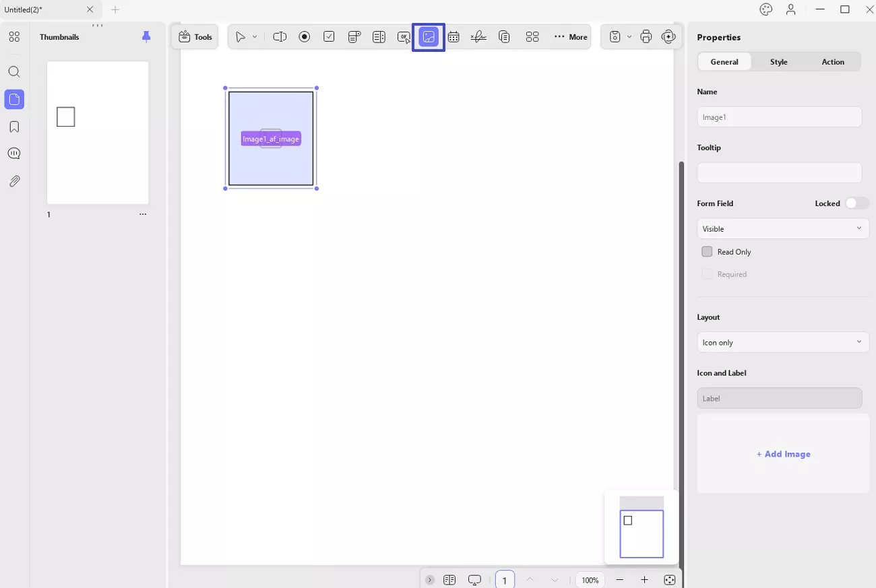The height and width of the screenshot is (588, 876).
Task: Switch to the General properties tab
Action: pos(724,61)
